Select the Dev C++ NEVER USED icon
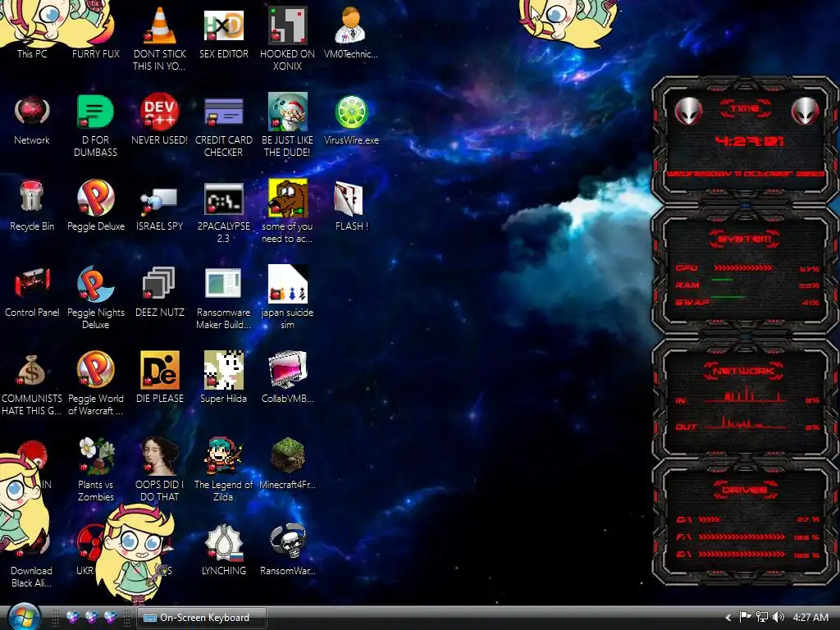840x630 pixels. pyautogui.click(x=160, y=112)
